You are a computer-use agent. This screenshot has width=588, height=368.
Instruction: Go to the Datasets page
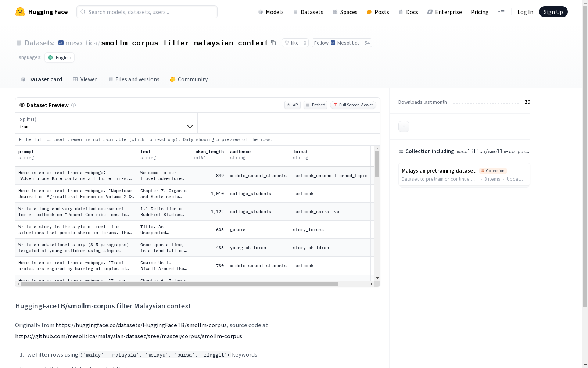coord(308,12)
